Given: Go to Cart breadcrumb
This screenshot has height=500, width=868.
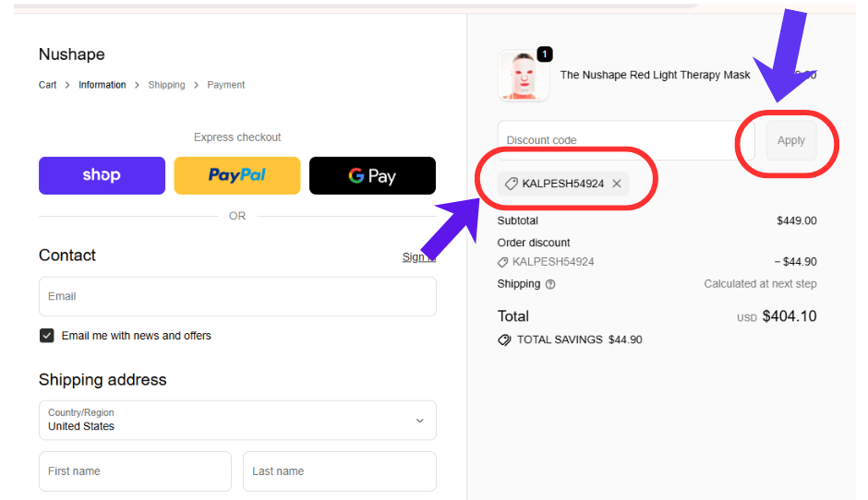Looking at the screenshot, I should (47, 85).
